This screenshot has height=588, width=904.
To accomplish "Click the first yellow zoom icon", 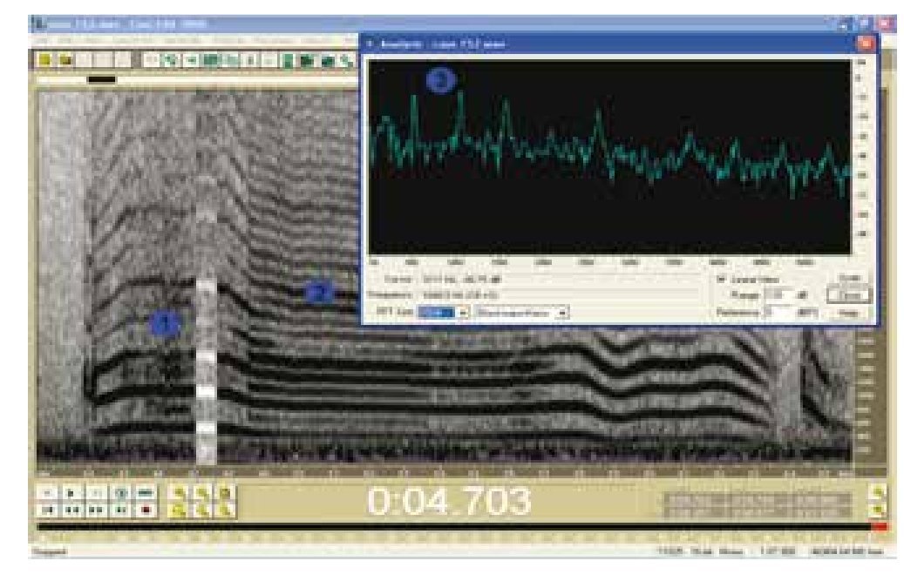I will [x=177, y=492].
